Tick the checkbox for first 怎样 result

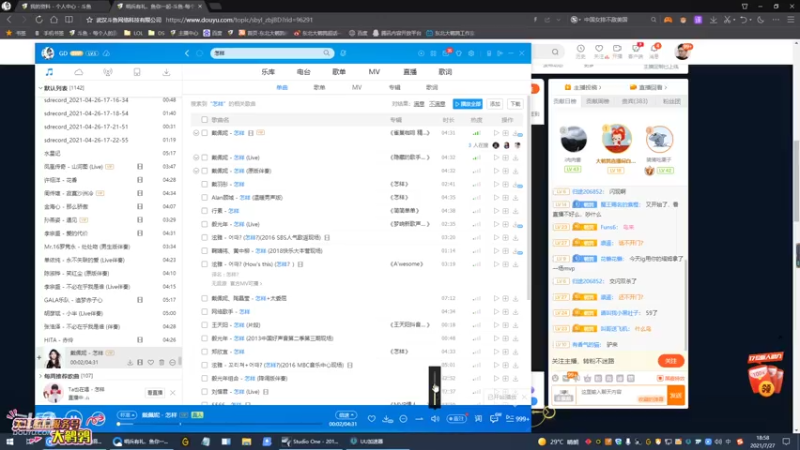tap(205, 133)
